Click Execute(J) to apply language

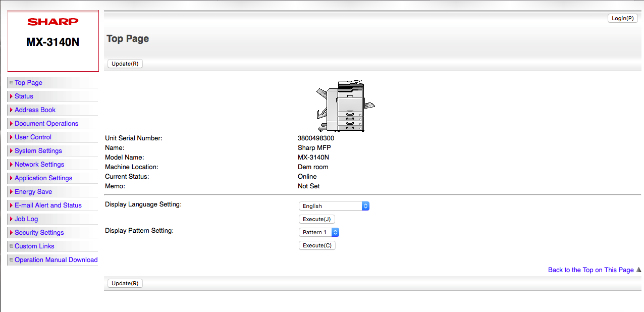click(x=317, y=219)
